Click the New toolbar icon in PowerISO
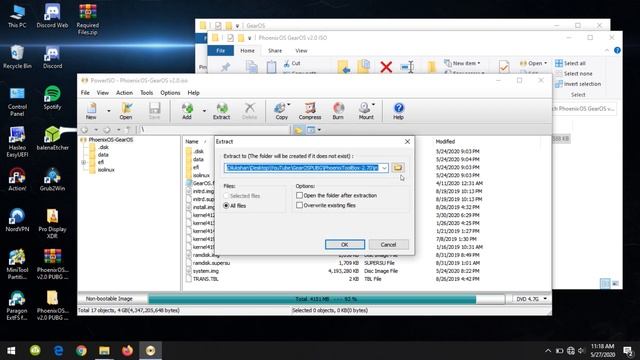Screen dimensions: 640x360 pos(91,111)
